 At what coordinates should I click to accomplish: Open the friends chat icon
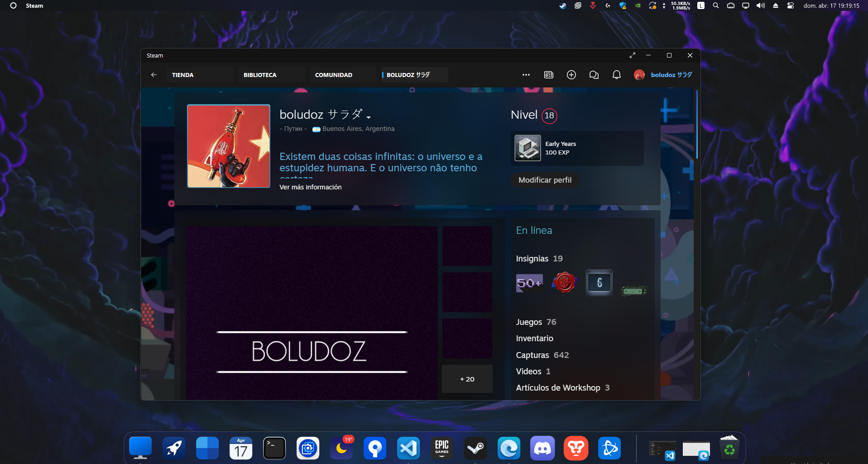click(594, 75)
